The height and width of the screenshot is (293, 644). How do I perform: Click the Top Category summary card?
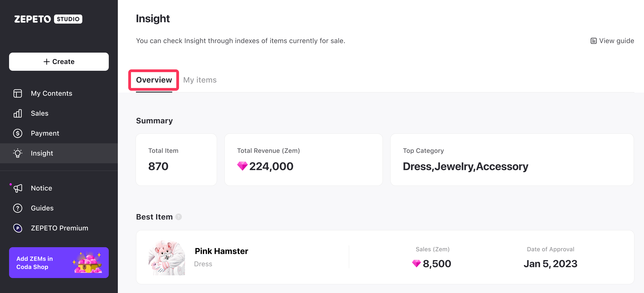point(512,159)
